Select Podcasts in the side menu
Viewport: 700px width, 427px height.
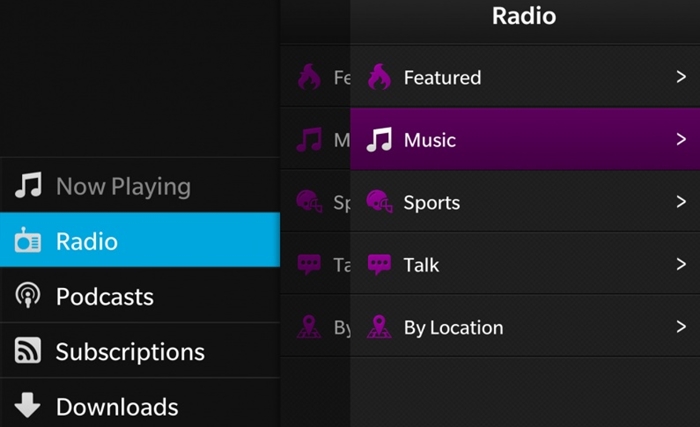point(105,297)
